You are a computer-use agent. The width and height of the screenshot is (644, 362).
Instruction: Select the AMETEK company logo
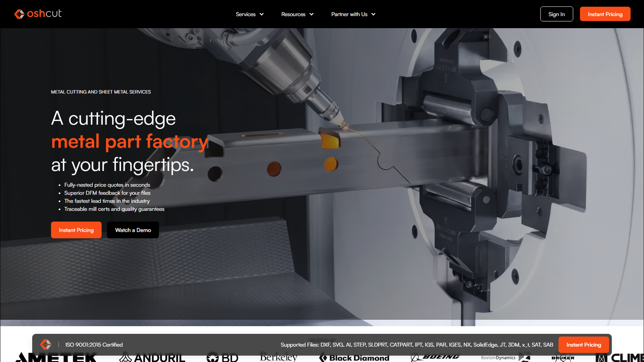56,357
